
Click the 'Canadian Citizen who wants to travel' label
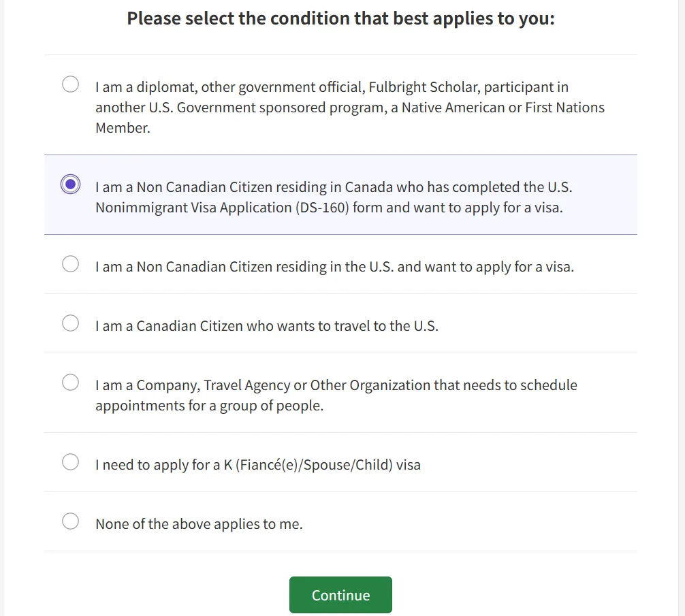point(266,326)
